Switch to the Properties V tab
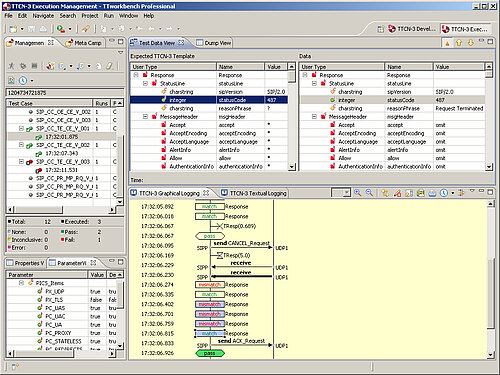The height and width of the screenshot is (375, 500). click(x=25, y=263)
